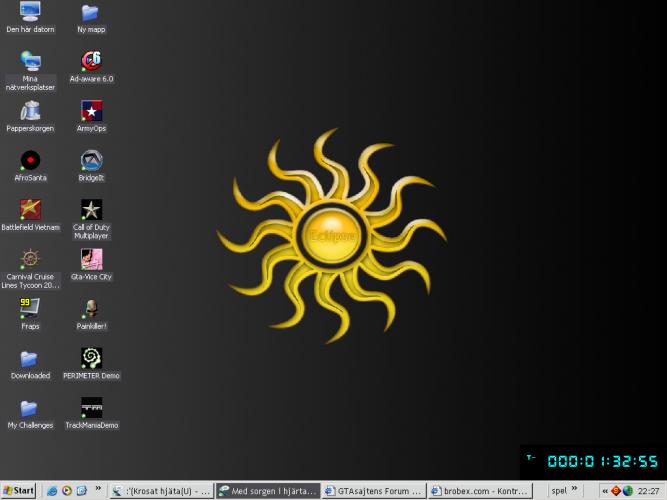Image resolution: width=667 pixels, height=500 pixels.
Task: Switch to the brobex.com taskbar window
Action: click(482, 491)
